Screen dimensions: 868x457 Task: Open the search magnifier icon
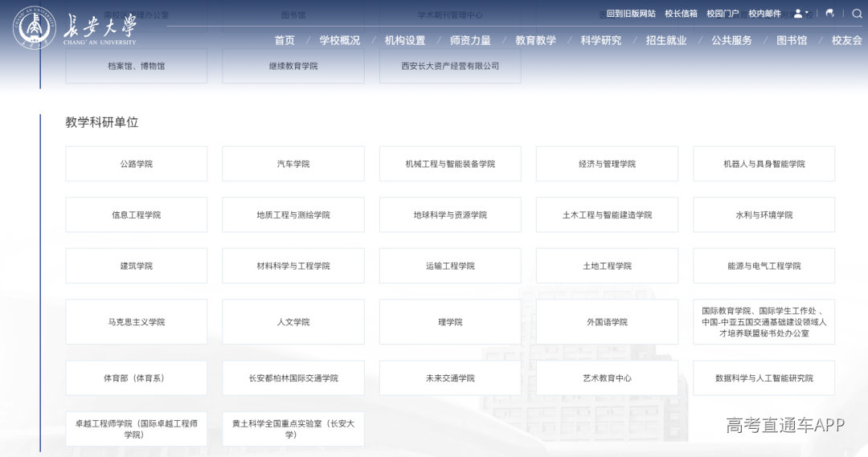(x=857, y=14)
